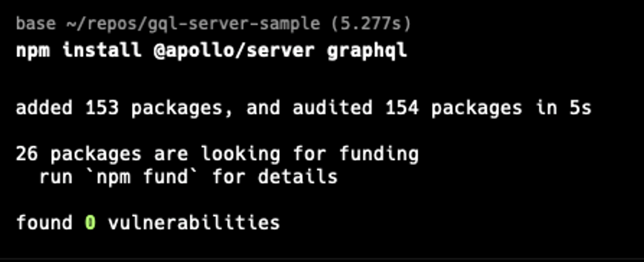Click the number 154 in output

(402, 108)
